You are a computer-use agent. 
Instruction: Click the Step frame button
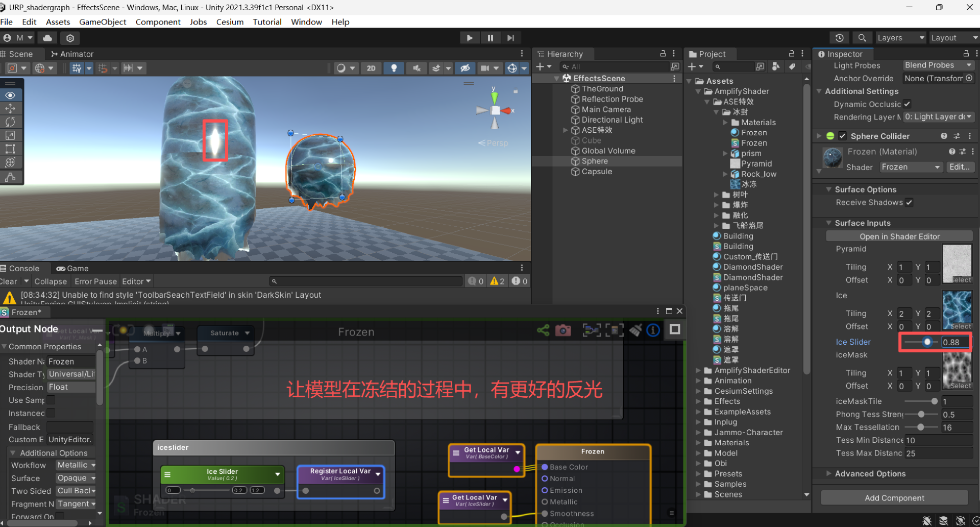(x=510, y=38)
